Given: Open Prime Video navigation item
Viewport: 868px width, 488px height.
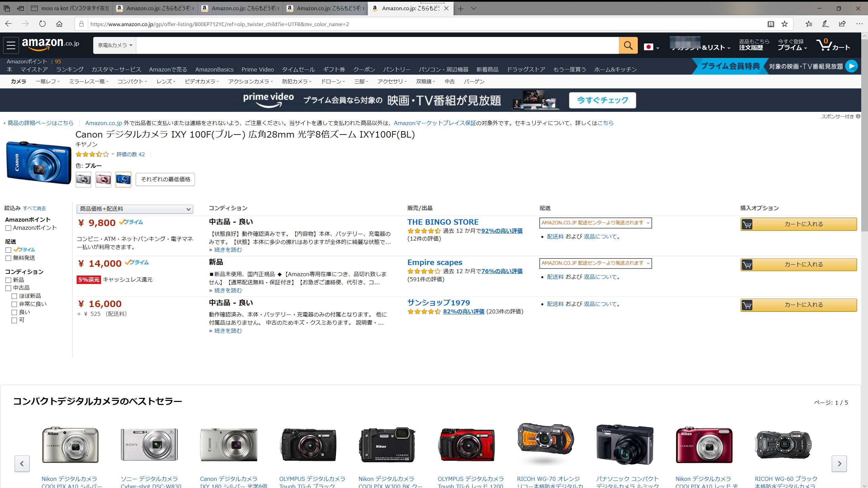Looking at the screenshot, I should [x=258, y=69].
